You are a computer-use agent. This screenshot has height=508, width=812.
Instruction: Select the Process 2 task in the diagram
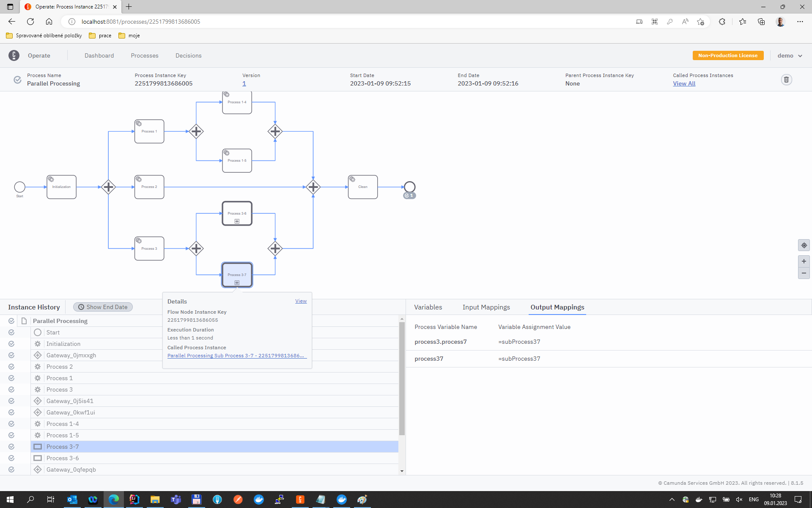pyautogui.click(x=149, y=186)
